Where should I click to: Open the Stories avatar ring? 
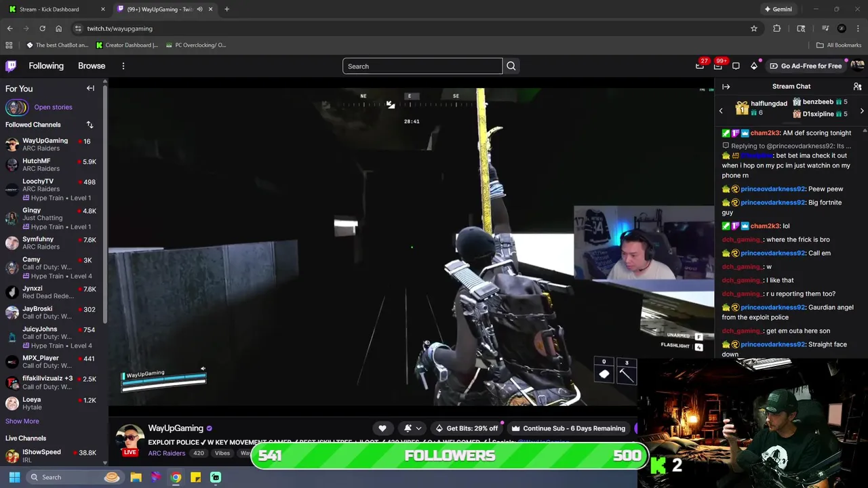point(17,107)
